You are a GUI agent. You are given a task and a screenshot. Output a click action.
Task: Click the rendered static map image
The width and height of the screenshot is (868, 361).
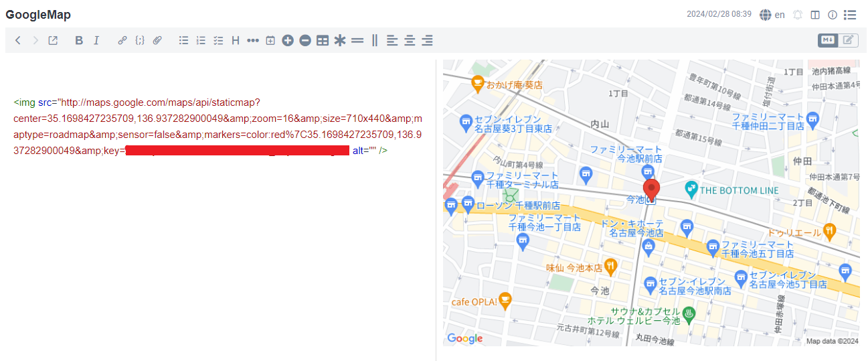651,203
